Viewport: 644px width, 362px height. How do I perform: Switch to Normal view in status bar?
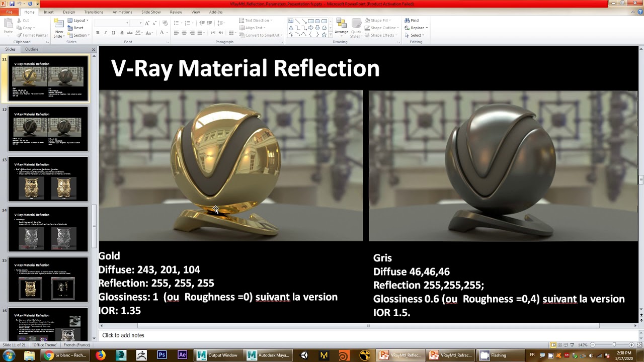(x=553, y=345)
